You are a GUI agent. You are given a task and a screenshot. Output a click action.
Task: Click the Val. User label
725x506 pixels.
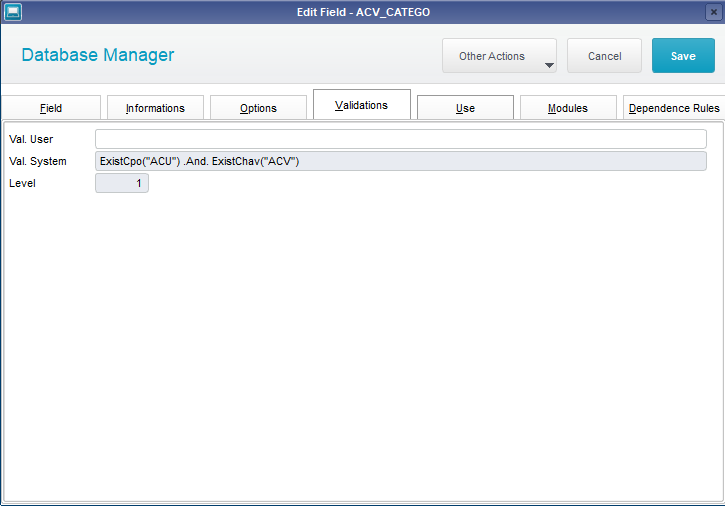point(31,139)
